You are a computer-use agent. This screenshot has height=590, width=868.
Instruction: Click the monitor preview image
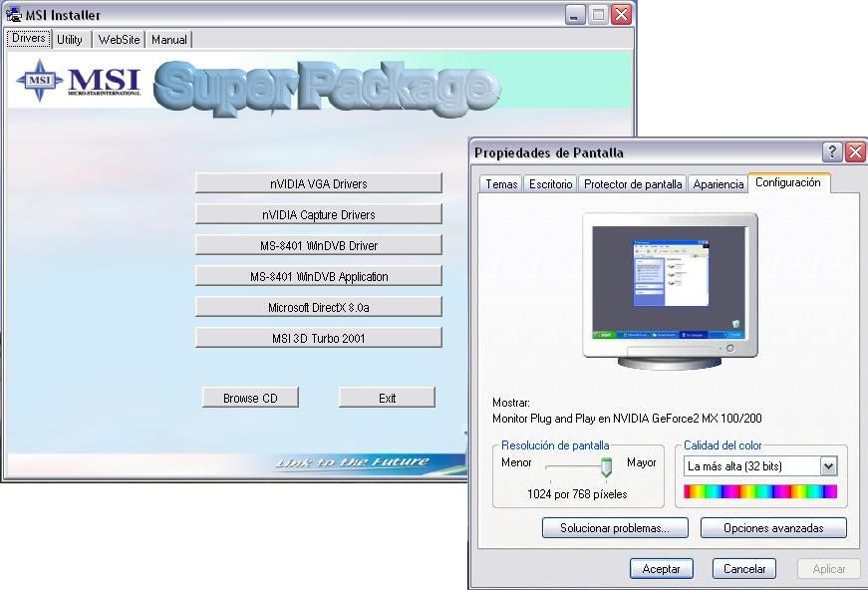click(x=670, y=292)
